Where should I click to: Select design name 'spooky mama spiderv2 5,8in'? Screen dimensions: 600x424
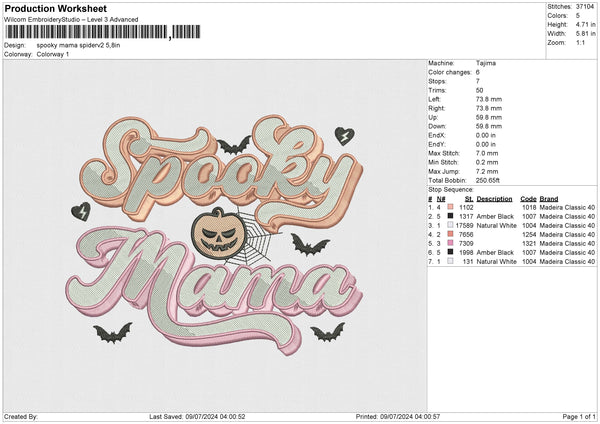click(78, 45)
